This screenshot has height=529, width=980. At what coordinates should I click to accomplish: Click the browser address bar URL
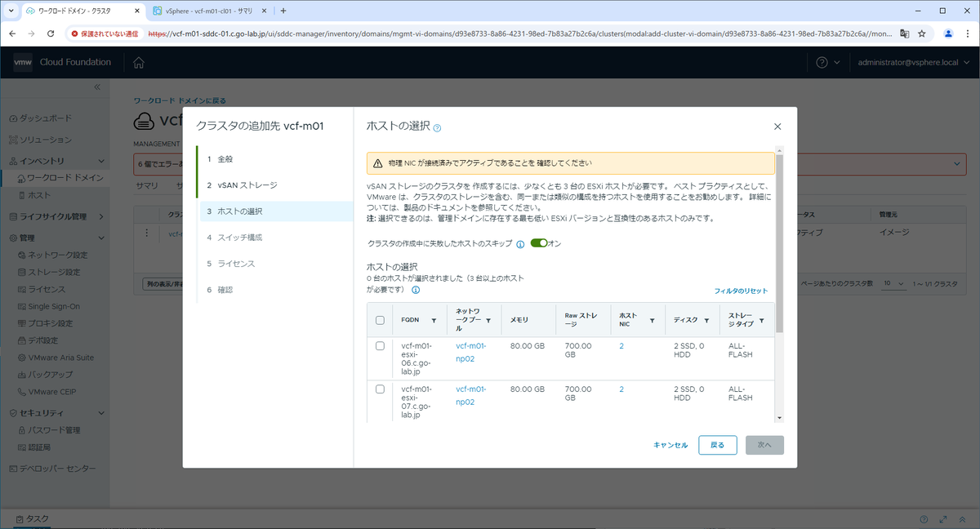519,34
